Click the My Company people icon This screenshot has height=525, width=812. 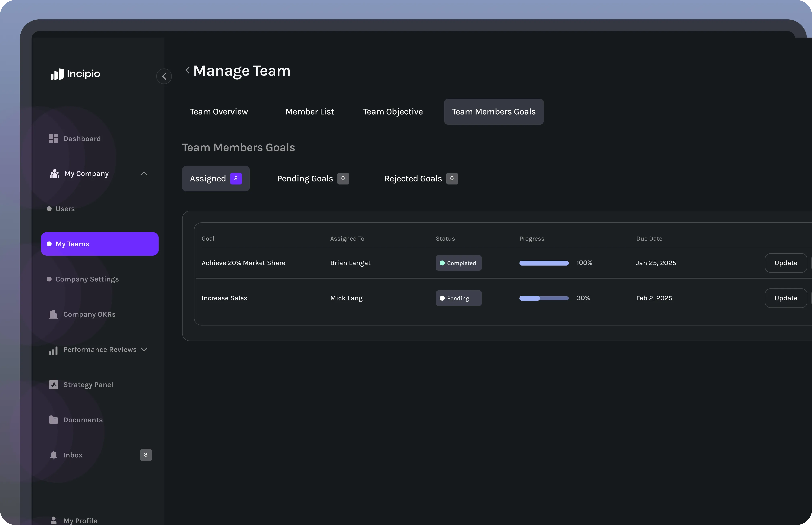click(55, 174)
